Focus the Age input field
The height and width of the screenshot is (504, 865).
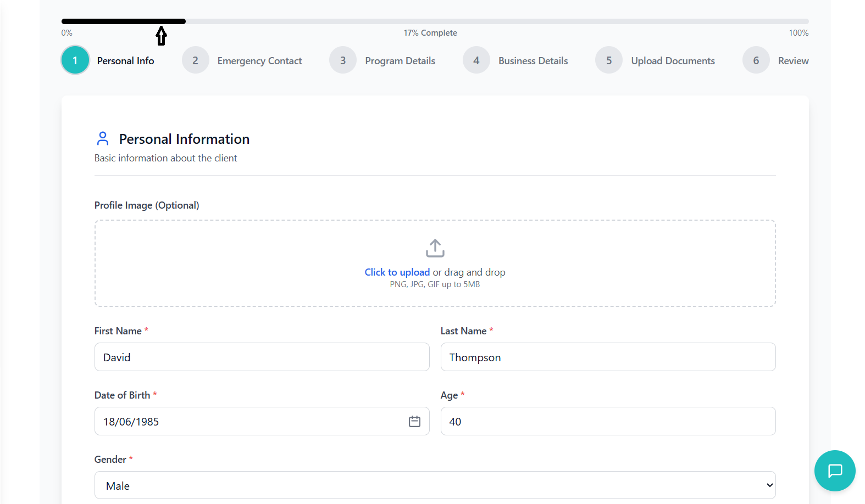[608, 421]
